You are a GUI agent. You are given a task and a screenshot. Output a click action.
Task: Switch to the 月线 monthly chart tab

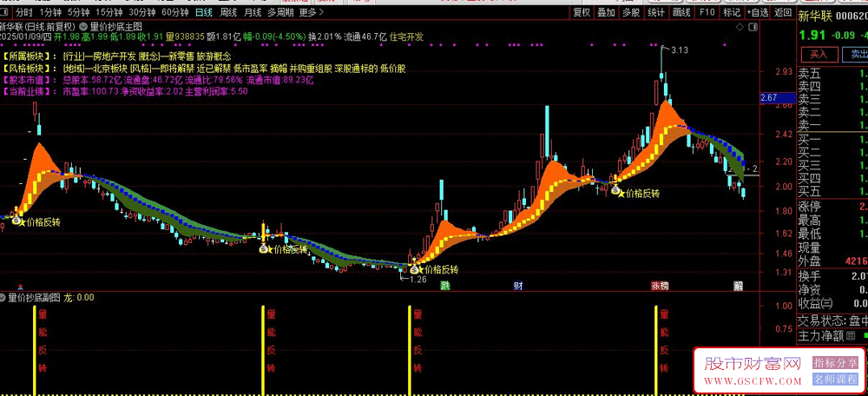(253, 12)
